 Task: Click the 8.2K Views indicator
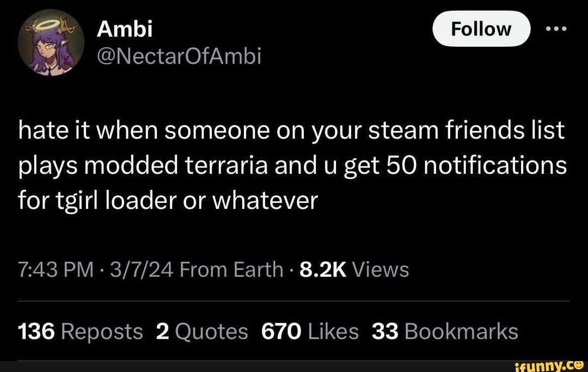tap(323, 269)
